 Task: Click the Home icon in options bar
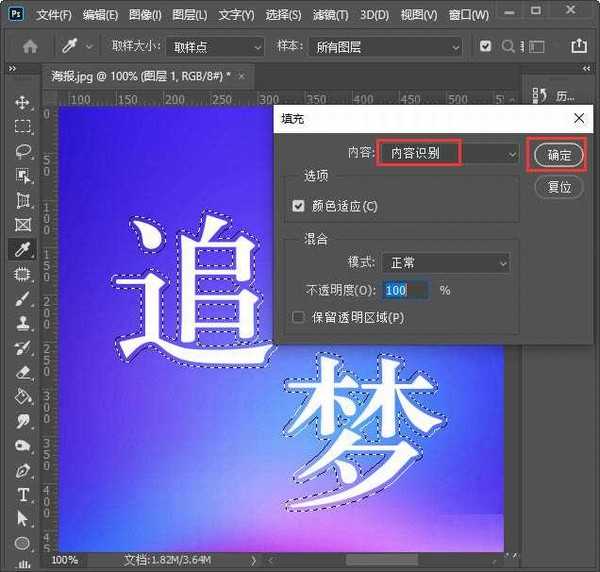(x=30, y=46)
